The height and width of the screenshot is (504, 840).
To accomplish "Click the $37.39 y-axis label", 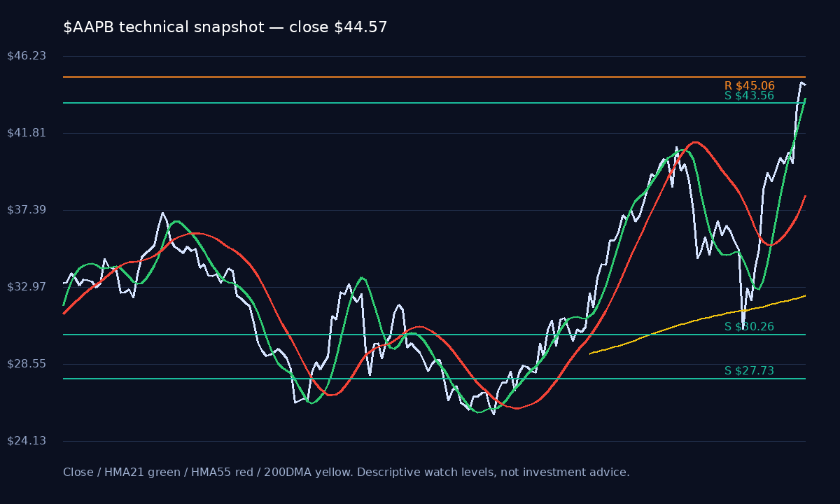I will [x=27, y=210].
